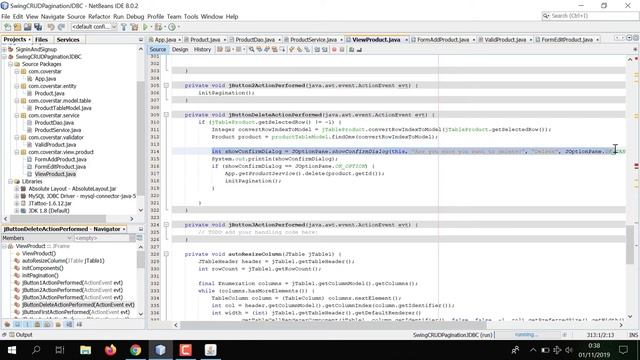The width and height of the screenshot is (640, 360).
Task: Click the Source view button
Action: 158,50
